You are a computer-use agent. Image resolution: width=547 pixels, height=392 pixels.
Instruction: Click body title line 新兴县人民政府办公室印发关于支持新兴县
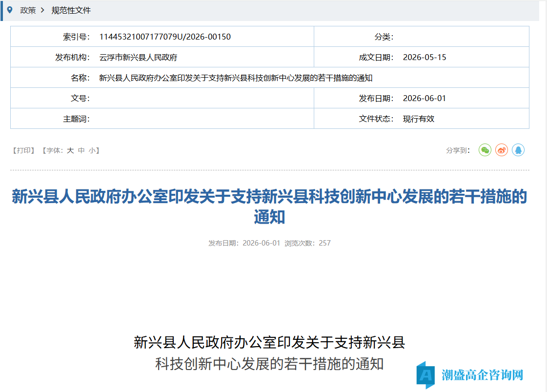coord(269,342)
